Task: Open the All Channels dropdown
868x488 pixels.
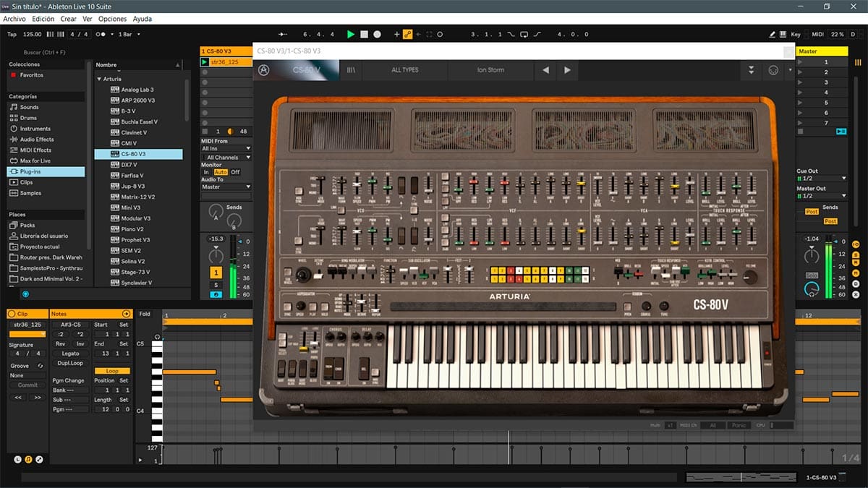Action: click(226, 158)
